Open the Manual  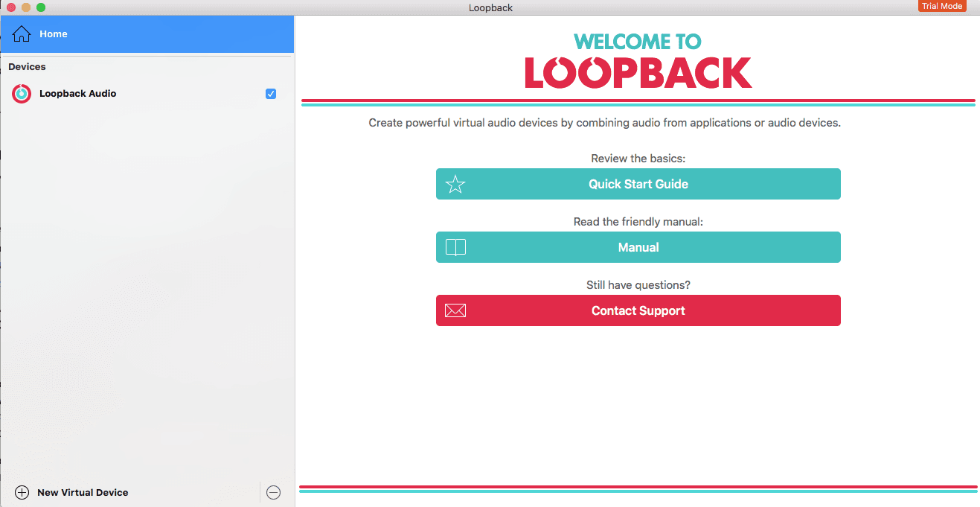click(638, 246)
